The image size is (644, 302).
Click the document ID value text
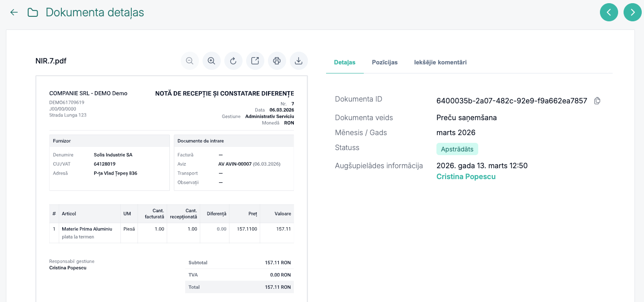pyautogui.click(x=511, y=101)
